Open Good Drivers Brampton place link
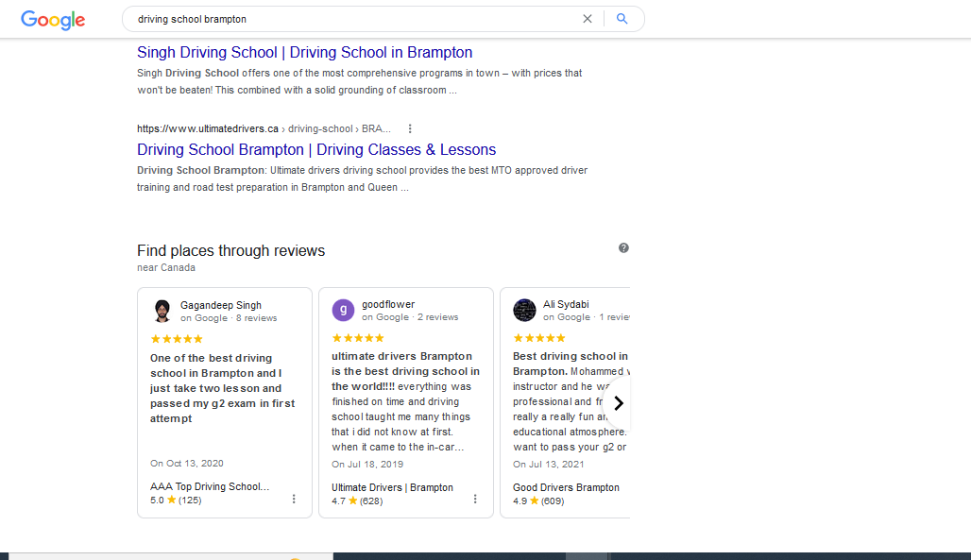The image size is (971, 560). (x=566, y=487)
